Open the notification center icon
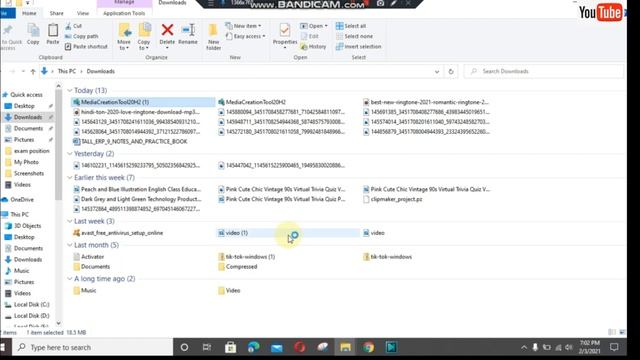This screenshot has height=360, width=640. point(614,347)
